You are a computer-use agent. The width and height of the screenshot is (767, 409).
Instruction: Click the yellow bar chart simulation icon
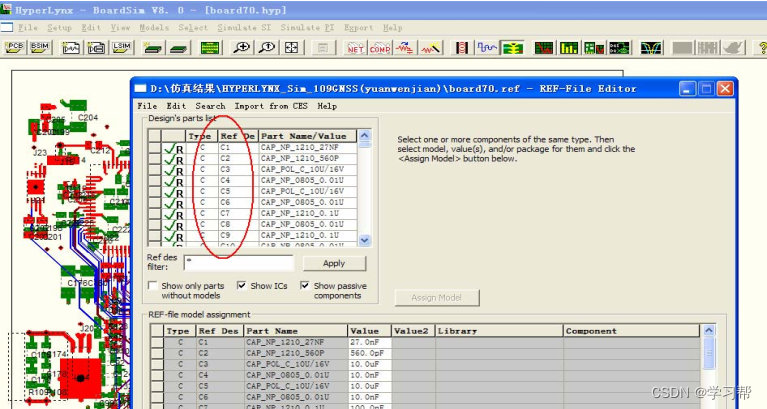coord(569,47)
